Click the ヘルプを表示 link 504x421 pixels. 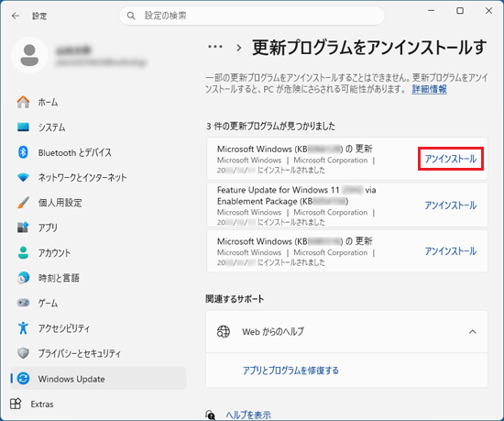pos(248,415)
